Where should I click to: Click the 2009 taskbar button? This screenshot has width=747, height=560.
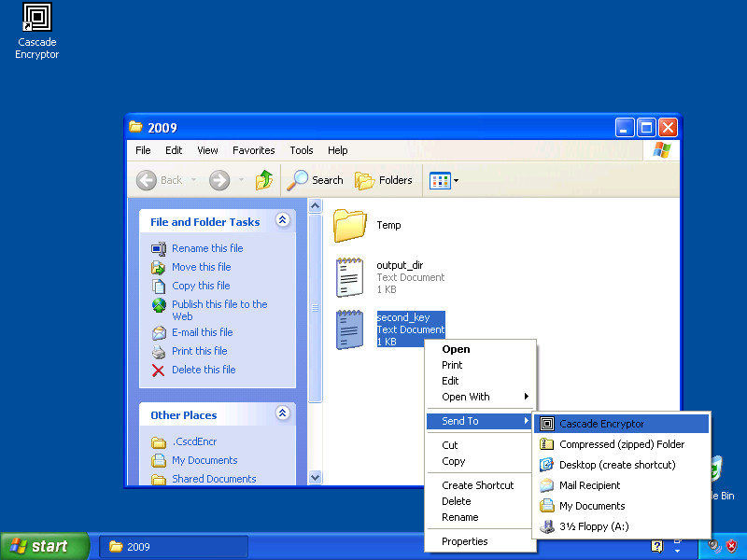174,547
